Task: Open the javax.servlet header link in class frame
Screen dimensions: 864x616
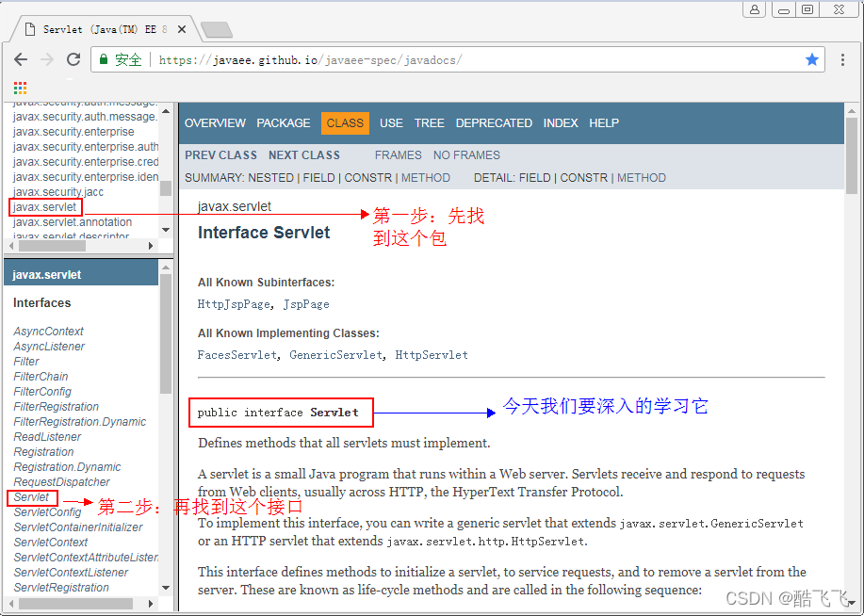Action: [x=47, y=274]
